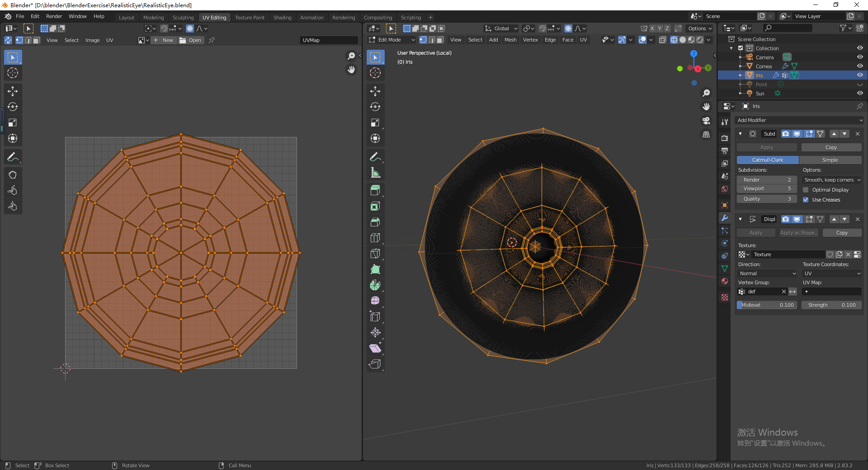
Task: Open the Edit Mode dropdown
Action: click(x=392, y=40)
